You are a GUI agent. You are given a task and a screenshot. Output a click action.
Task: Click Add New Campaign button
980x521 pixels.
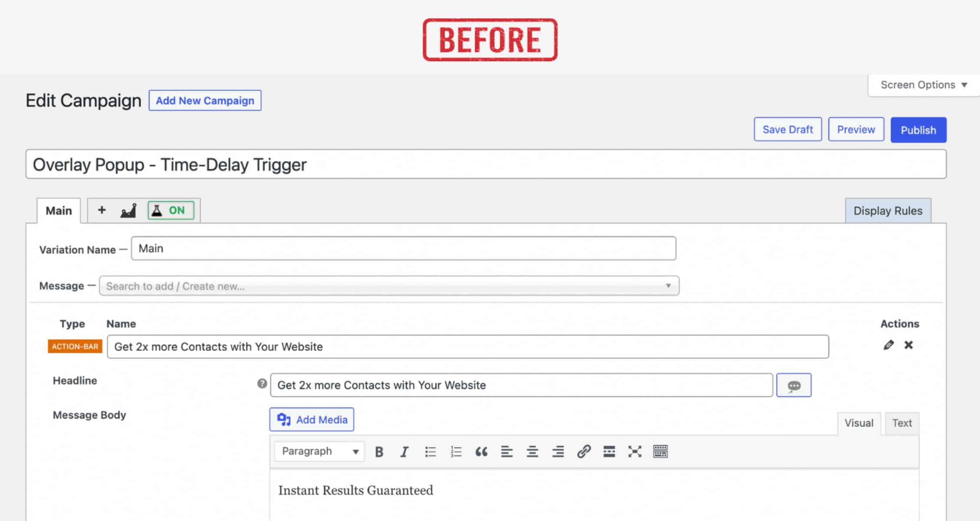click(205, 100)
